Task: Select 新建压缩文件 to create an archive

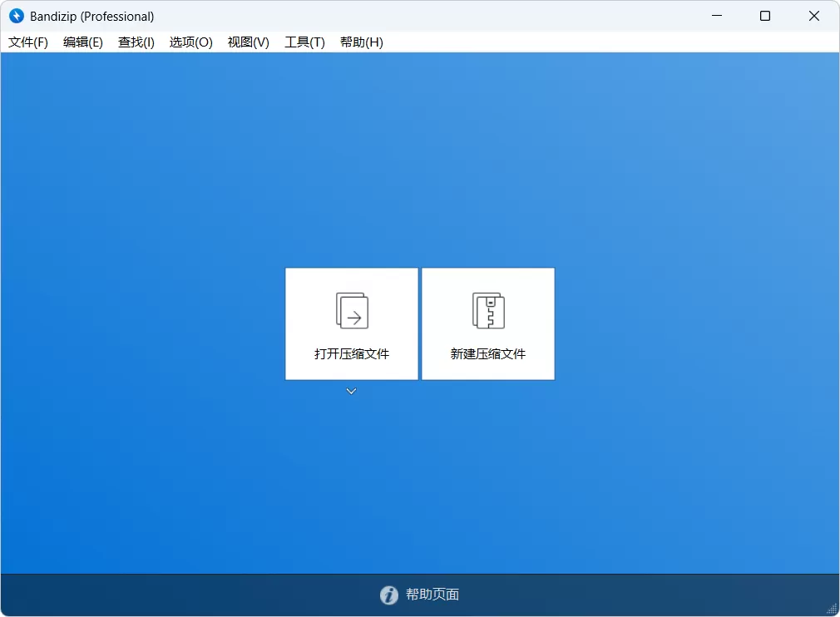Action: [488, 353]
